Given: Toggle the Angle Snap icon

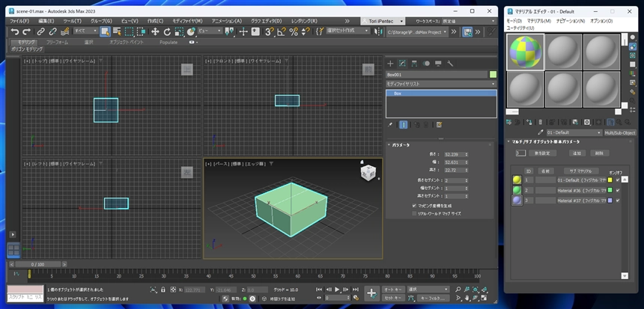Looking at the screenshot, I should click(282, 31).
